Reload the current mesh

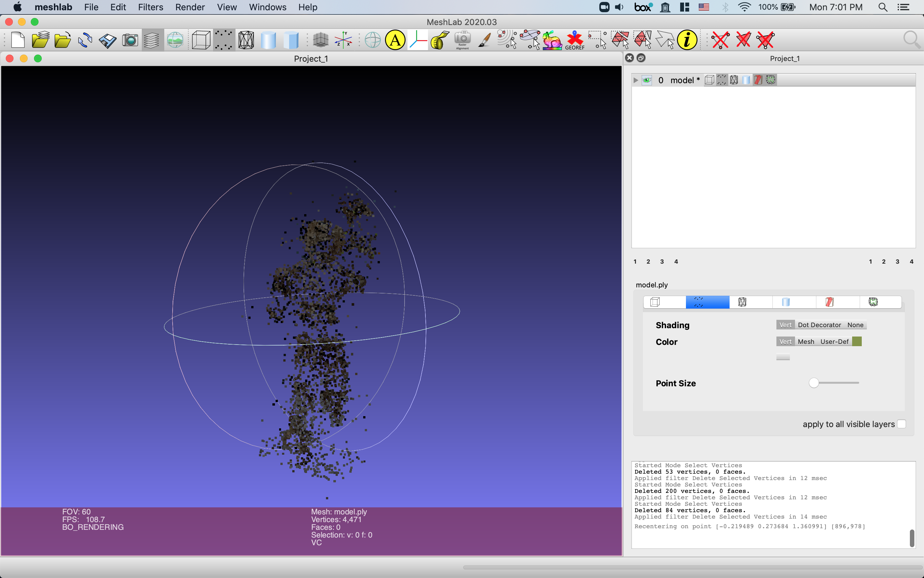point(85,40)
